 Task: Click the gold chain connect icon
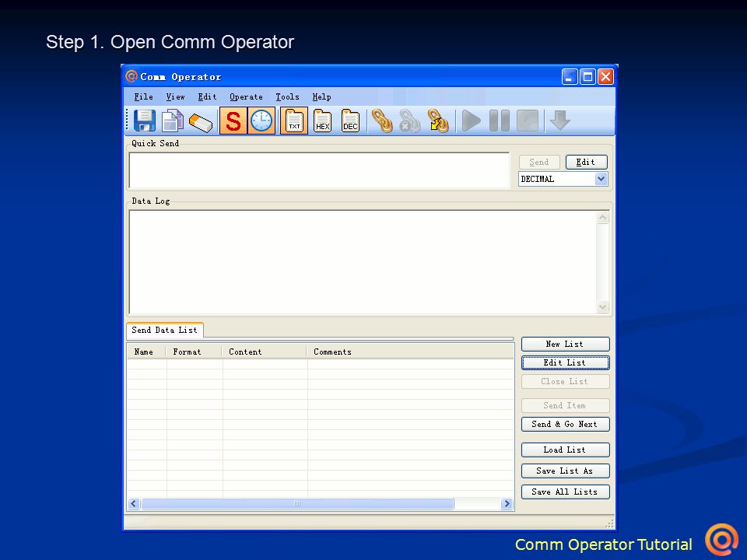point(382,121)
